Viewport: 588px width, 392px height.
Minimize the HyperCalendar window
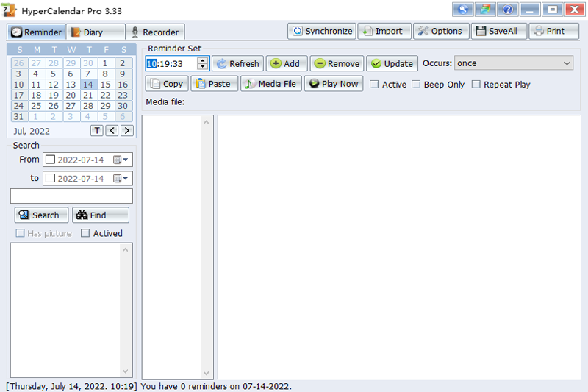[530, 10]
